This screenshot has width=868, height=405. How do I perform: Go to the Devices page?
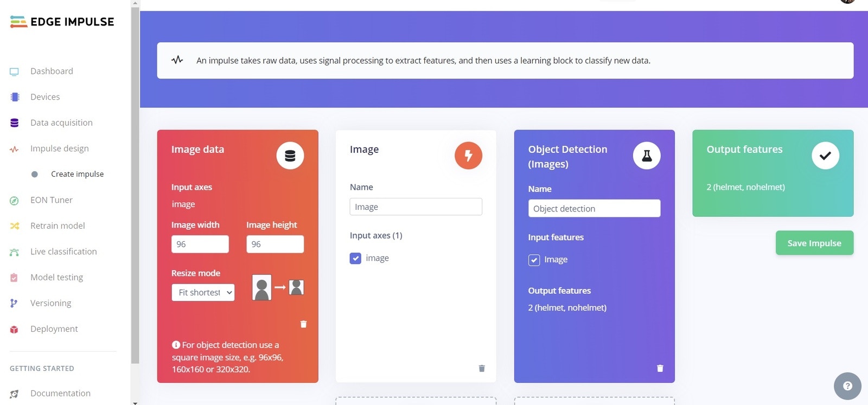coord(45,97)
